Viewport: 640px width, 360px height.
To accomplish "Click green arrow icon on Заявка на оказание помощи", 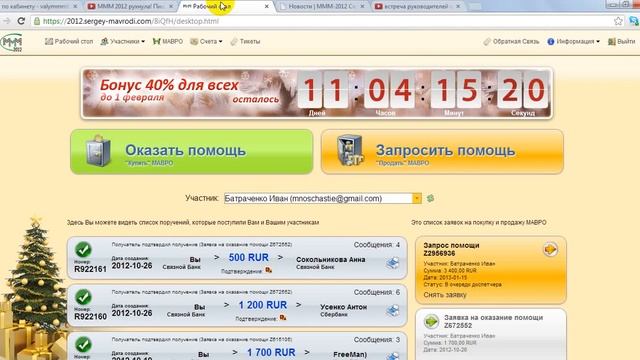I will tap(431, 322).
